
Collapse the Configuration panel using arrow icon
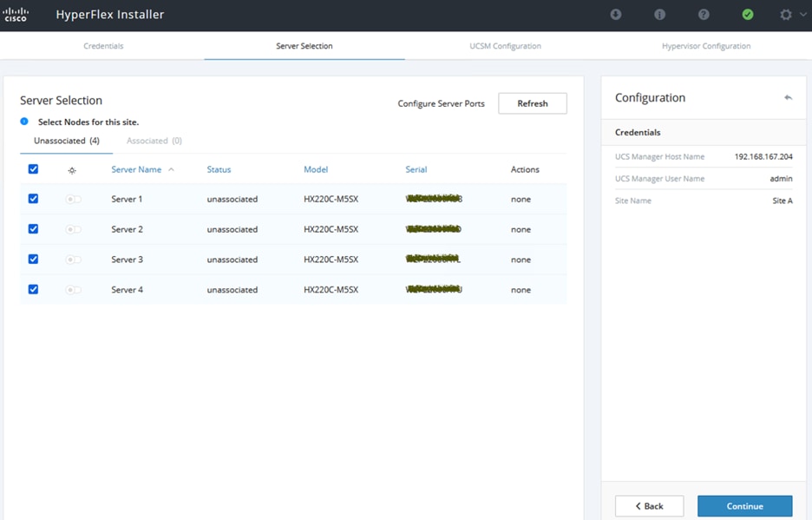click(x=788, y=98)
